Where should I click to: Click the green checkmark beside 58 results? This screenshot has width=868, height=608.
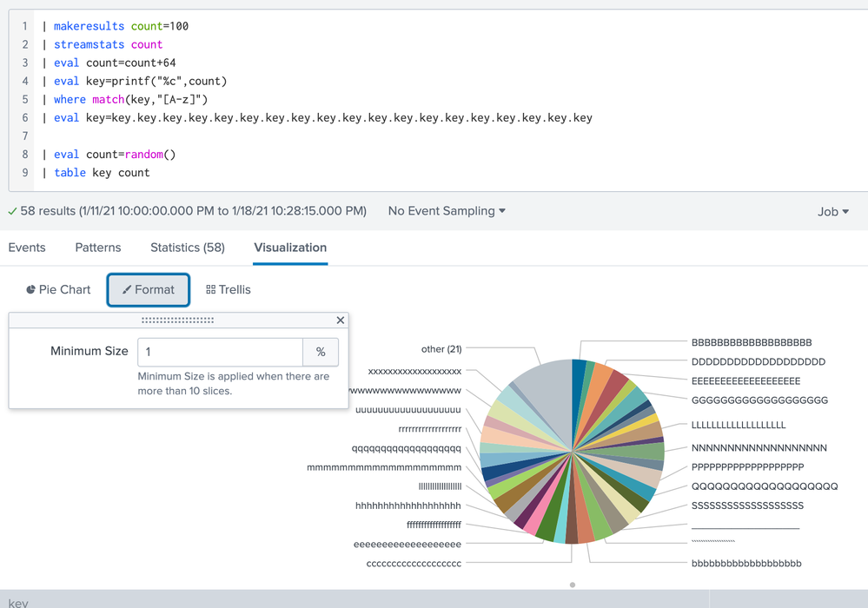click(12, 211)
